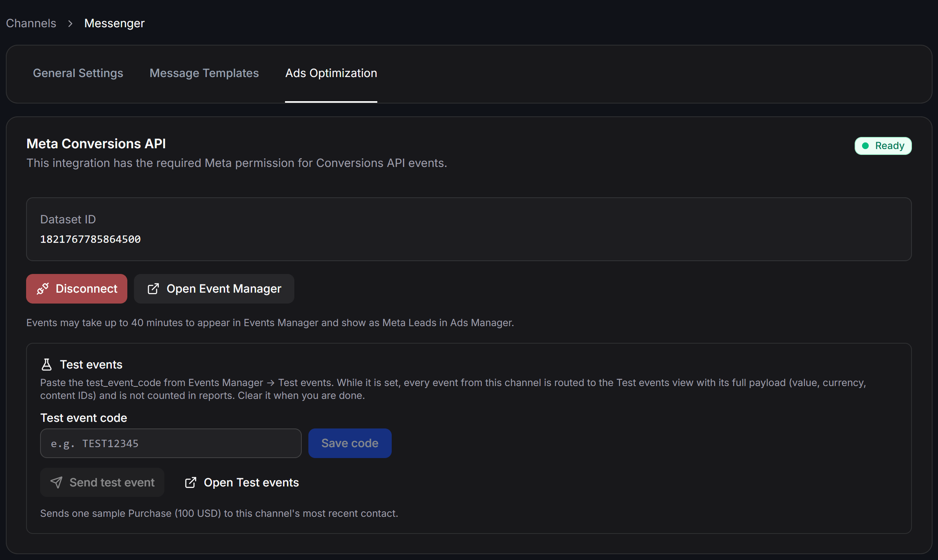
Task: Click the breadcrumb chevron after Channels
Action: 70,23
